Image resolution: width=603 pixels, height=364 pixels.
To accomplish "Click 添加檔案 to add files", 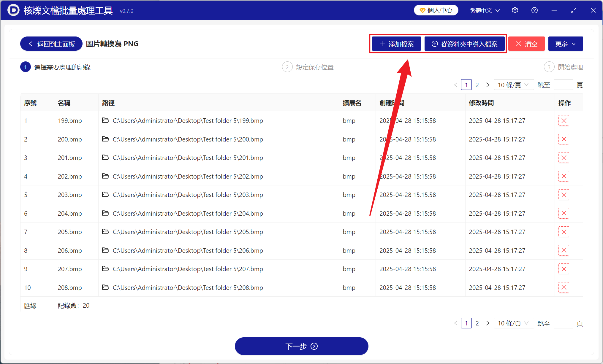I will [396, 44].
